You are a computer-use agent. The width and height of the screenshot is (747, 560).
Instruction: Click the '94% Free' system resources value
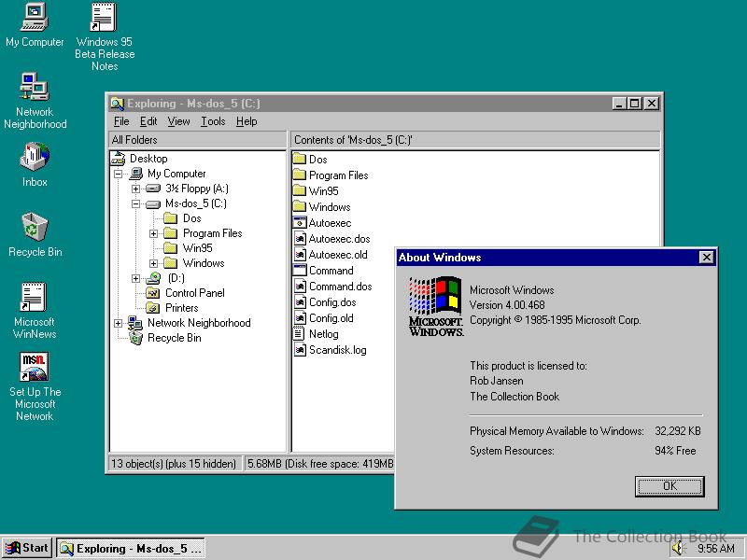[x=675, y=451]
